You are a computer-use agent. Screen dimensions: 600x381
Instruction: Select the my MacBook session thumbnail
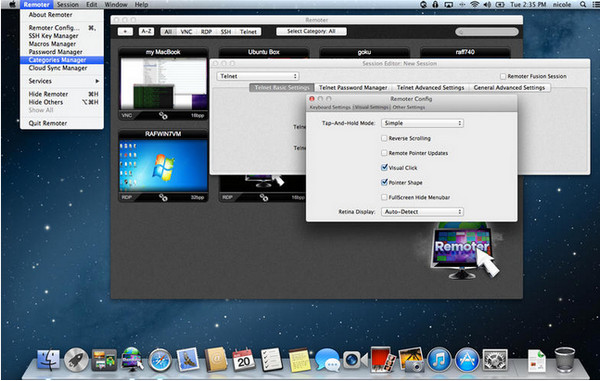click(163, 83)
